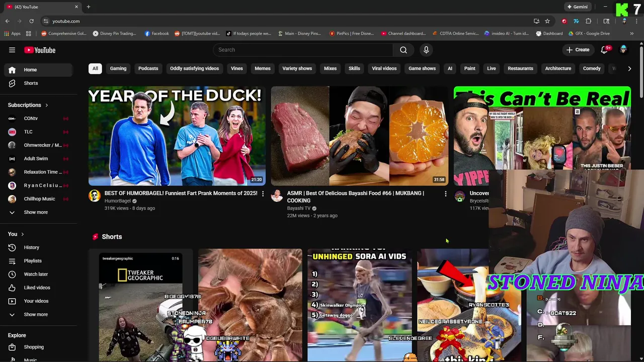Open Playlists in sidebar
The height and width of the screenshot is (362, 644).
click(38, 261)
